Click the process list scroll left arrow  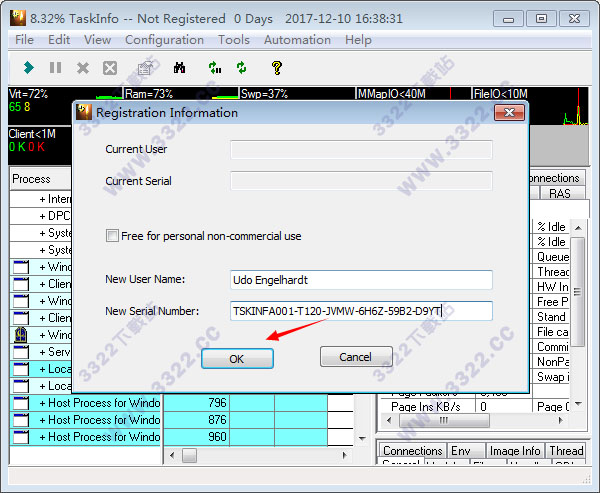click(x=172, y=455)
